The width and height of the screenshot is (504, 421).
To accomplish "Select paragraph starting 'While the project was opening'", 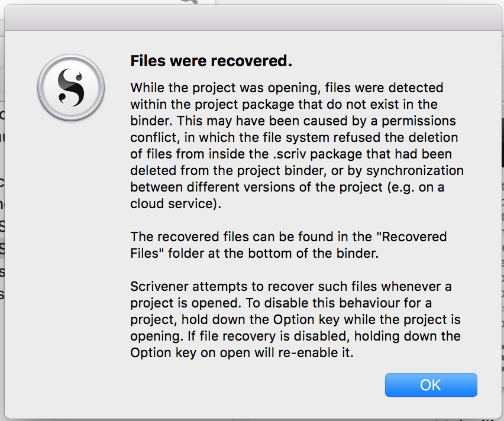I will point(297,145).
